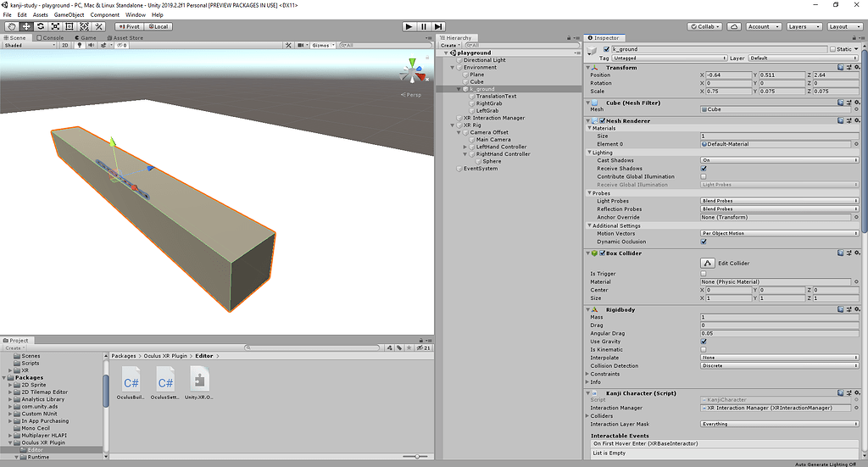Enable Is Kinematic checkbox
The height and width of the screenshot is (467, 868).
(x=704, y=349)
